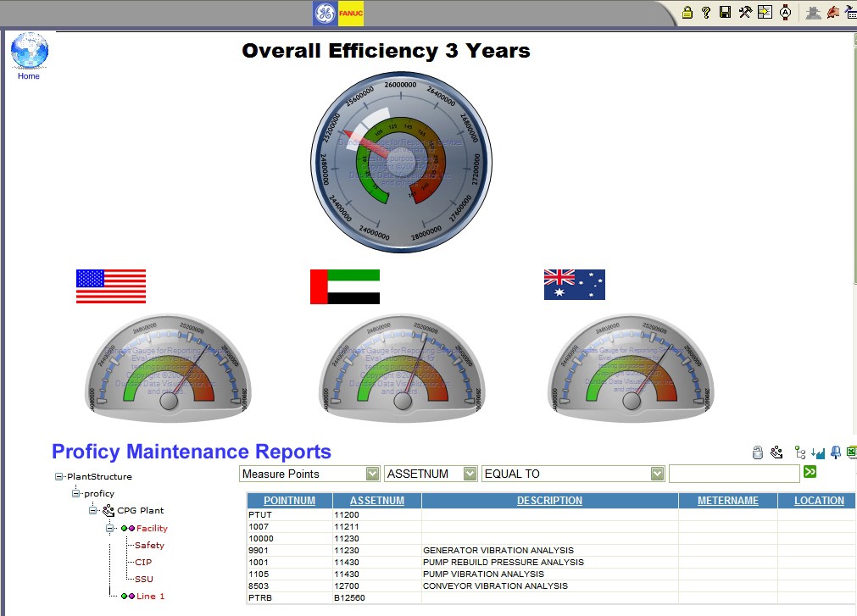Image resolution: width=857 pixels, height=616 pixels.
Task: Click the gauge below the UAE flag
Action: (x=403, y=368)
